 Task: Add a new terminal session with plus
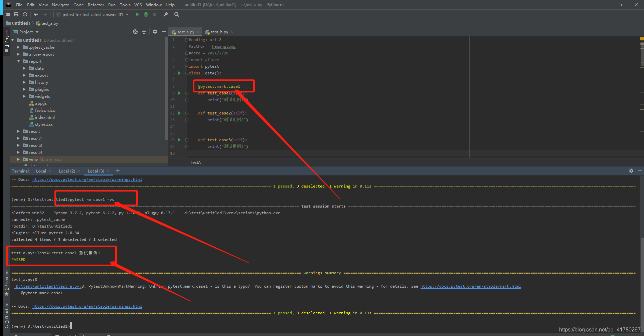[118, 171]
